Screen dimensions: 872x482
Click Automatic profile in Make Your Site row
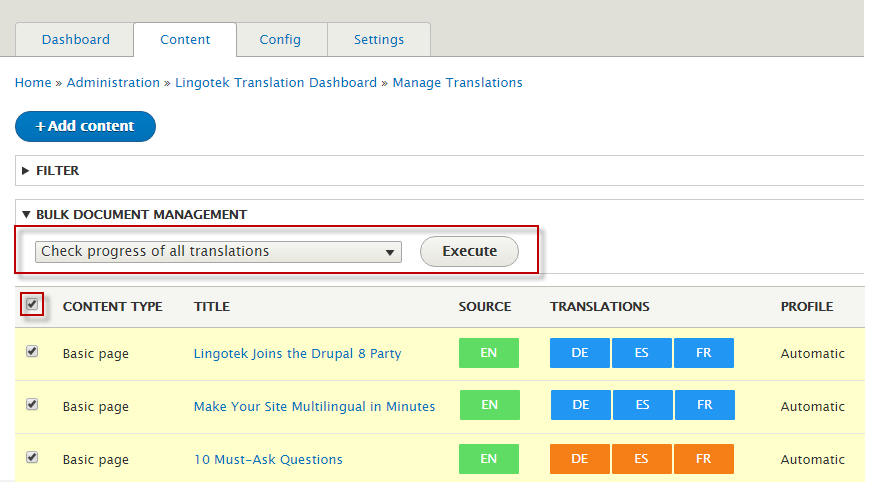click(812, 406)
